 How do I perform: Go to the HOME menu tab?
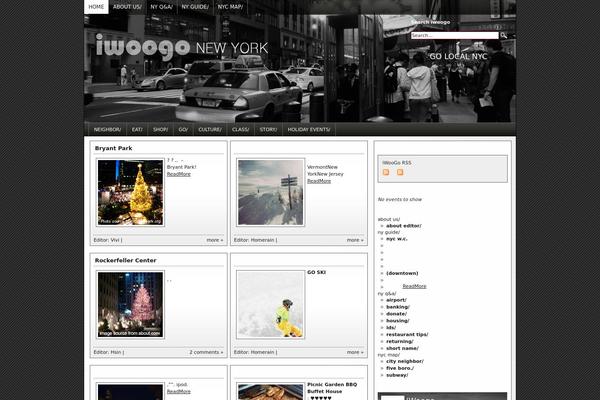tap(96, 7)
